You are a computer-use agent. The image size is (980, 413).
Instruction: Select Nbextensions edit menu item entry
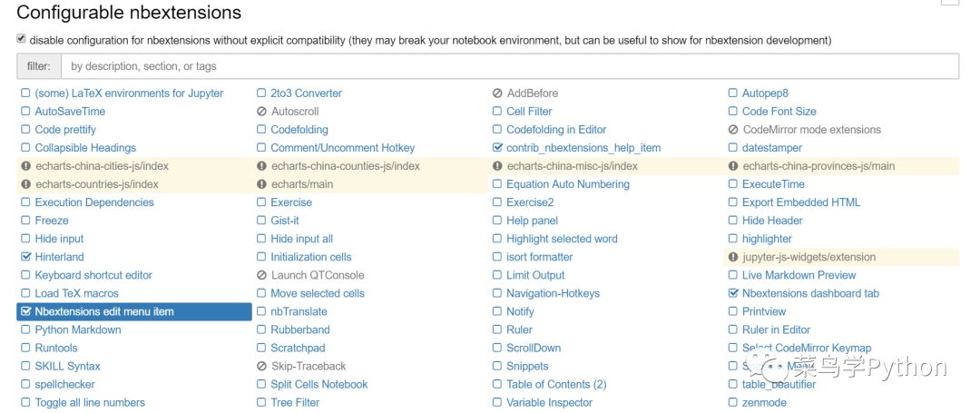coord(134,311)
